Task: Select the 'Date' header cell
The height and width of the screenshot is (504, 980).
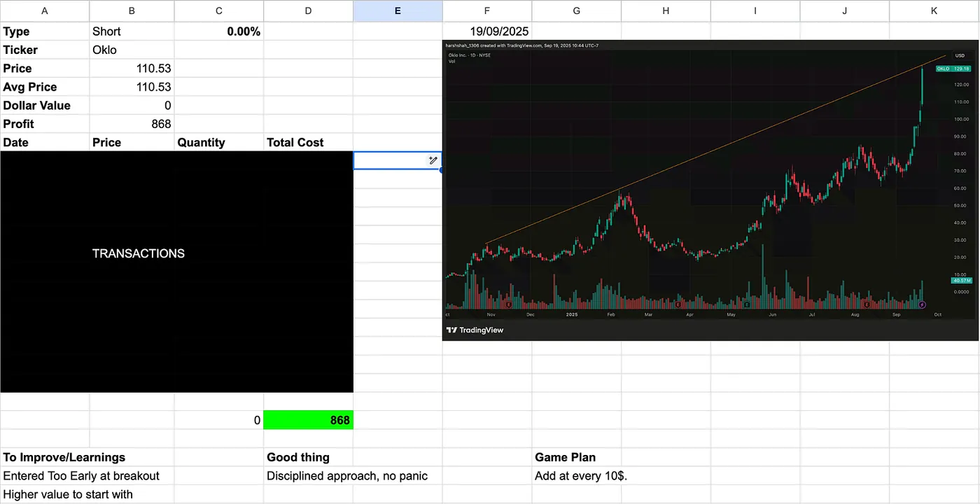Action: coord(45,142)
